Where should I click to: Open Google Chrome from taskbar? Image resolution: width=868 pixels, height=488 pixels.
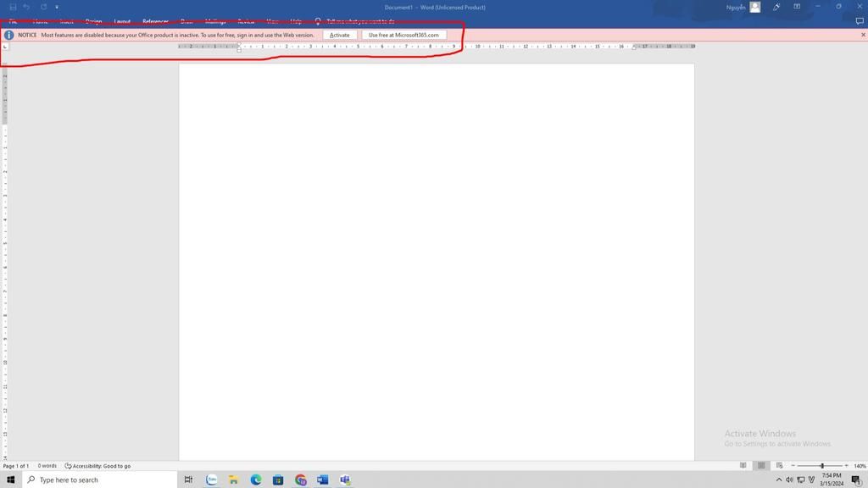[x=301, y=480]
